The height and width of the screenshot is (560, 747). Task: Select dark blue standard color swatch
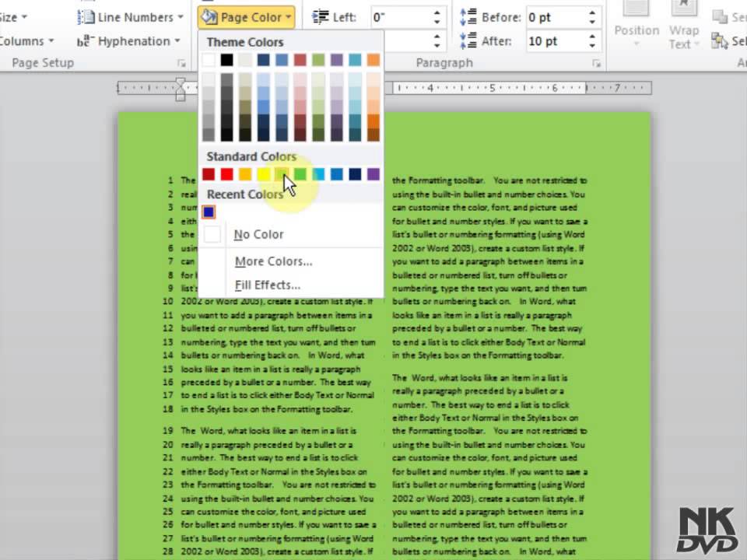(x=355, y=174)
